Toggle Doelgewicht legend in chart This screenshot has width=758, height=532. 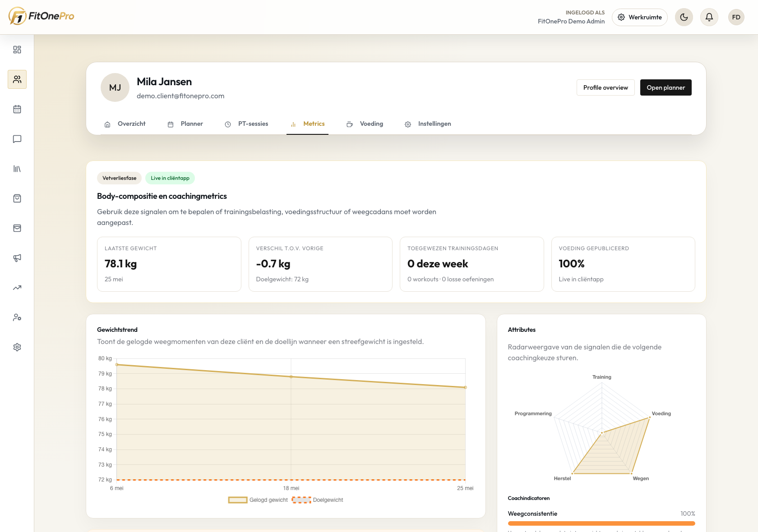click(318, 500)
